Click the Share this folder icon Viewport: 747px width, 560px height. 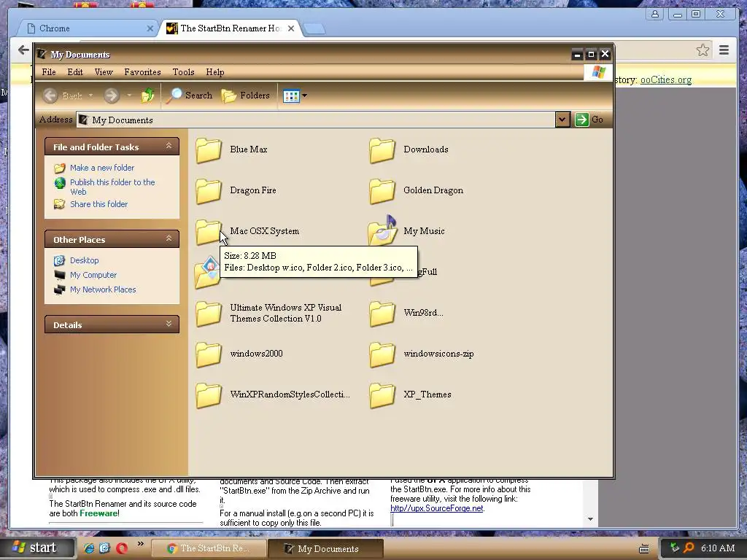click(60, 204)
